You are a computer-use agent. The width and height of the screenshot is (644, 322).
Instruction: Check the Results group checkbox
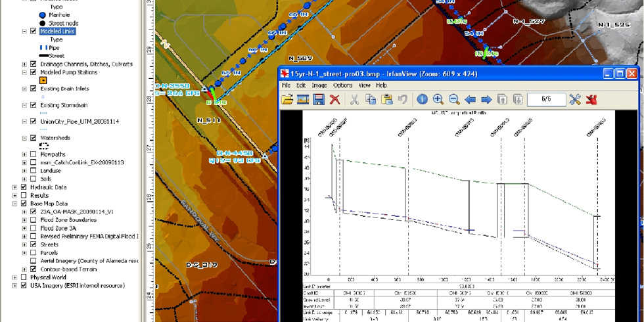click(x=24, y=195)
